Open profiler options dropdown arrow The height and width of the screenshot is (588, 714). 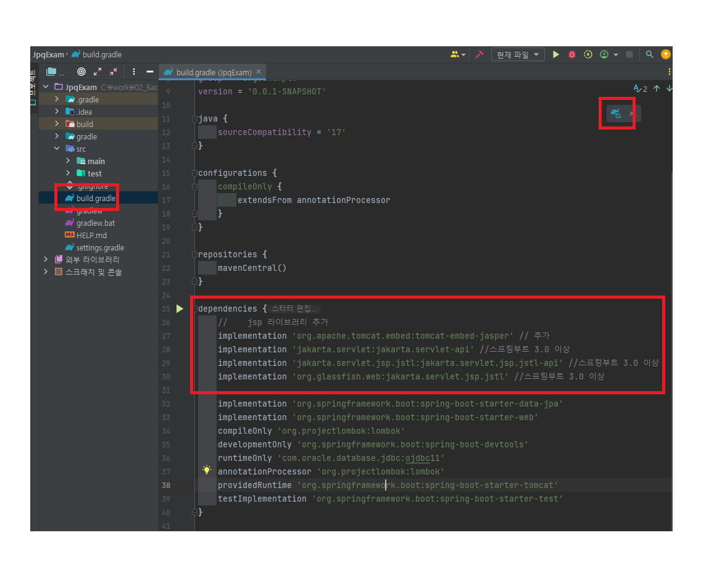coord(616,55)
